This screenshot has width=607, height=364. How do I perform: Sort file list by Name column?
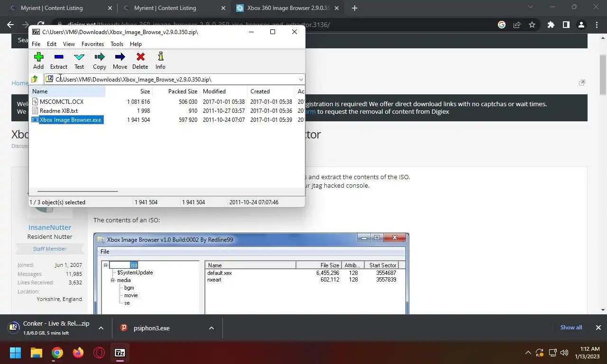68,91
